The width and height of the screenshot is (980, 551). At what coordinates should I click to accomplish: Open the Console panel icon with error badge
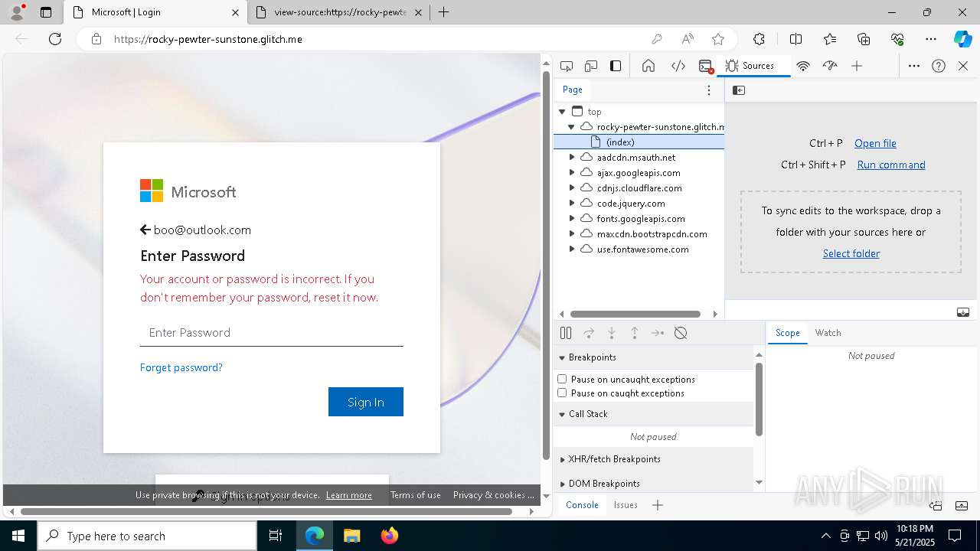tap(706, 66)
